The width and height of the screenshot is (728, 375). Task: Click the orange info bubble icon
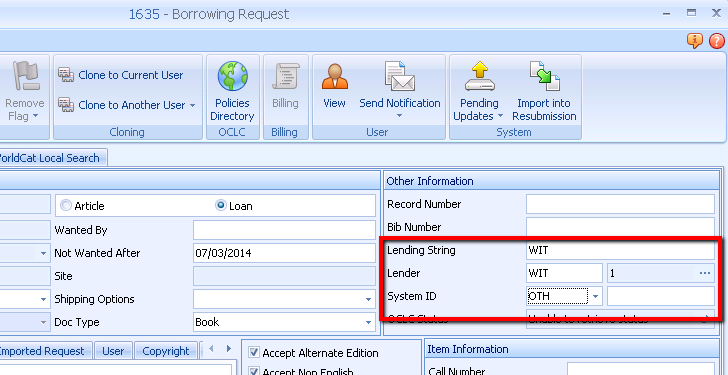(x=695, y=41)
